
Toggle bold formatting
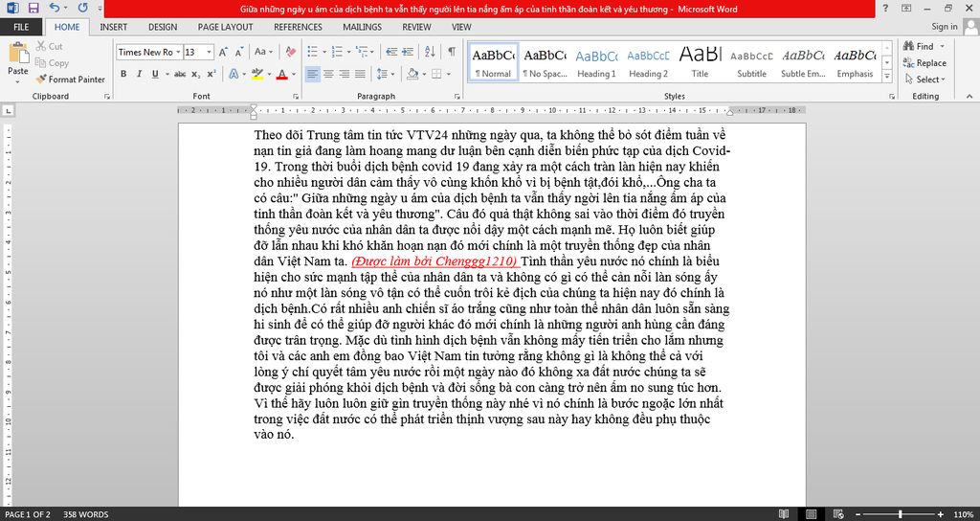click(123, 74)
